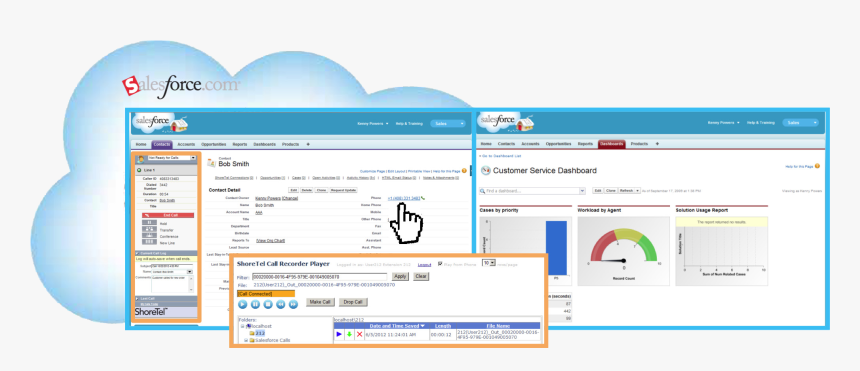
Task: Click help icon on dashboard page
Action: pos(817,166)
